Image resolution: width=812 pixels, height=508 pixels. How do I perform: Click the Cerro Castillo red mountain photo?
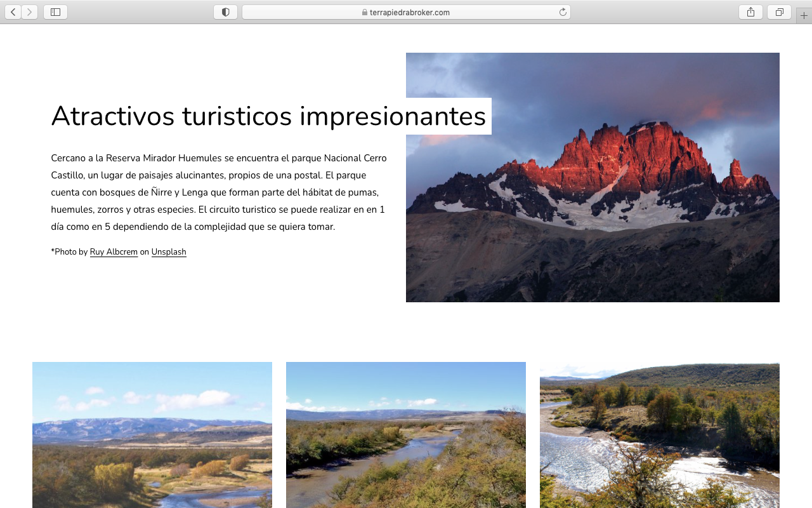pyautogui.click(x=593, y=177)
